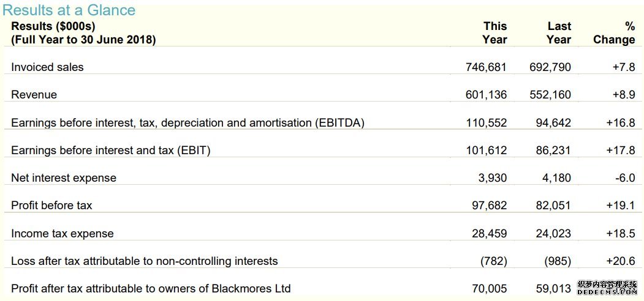Click the 'Results at a Glance' heading

(x=69, y=10)
